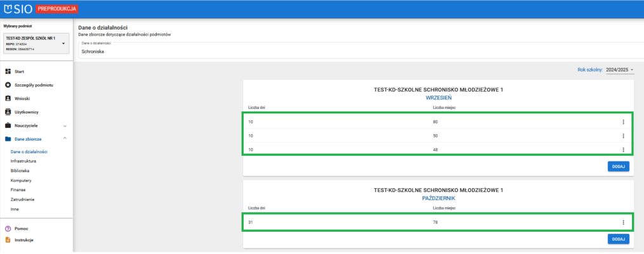Click the SIO logo icon

tap(8, 9)
